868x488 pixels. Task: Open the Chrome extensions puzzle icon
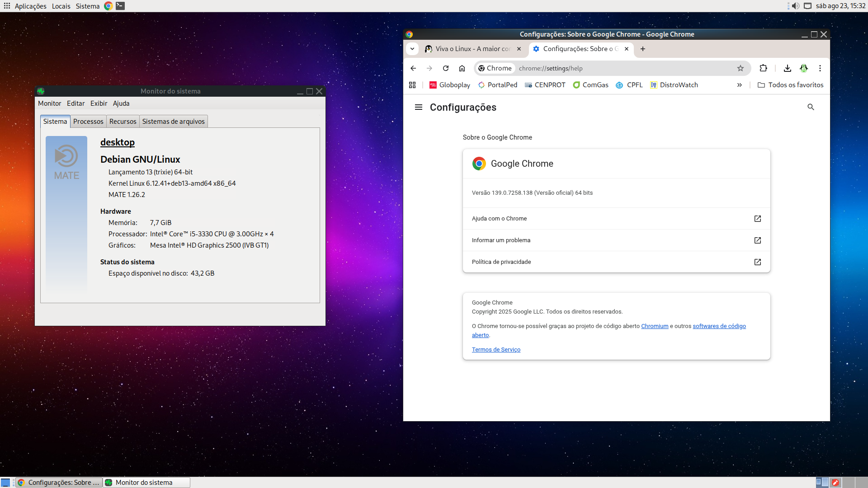pos(764,68)
